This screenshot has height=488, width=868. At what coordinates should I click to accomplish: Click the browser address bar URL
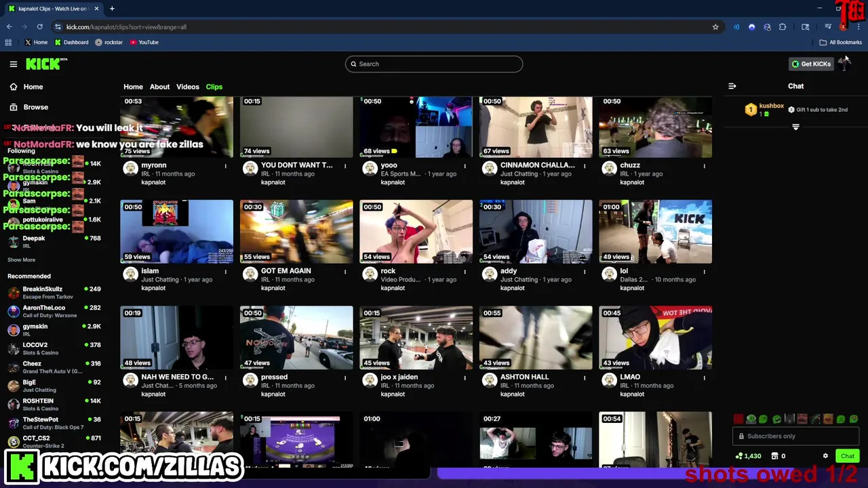click(126, 27)
